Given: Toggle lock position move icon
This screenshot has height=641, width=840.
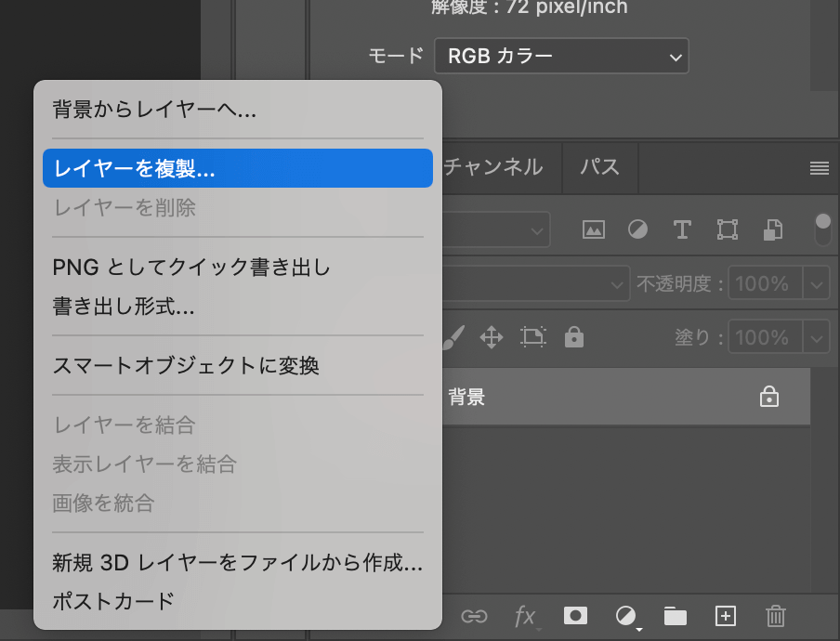Looking at the screenshot, I should point(492,337).
